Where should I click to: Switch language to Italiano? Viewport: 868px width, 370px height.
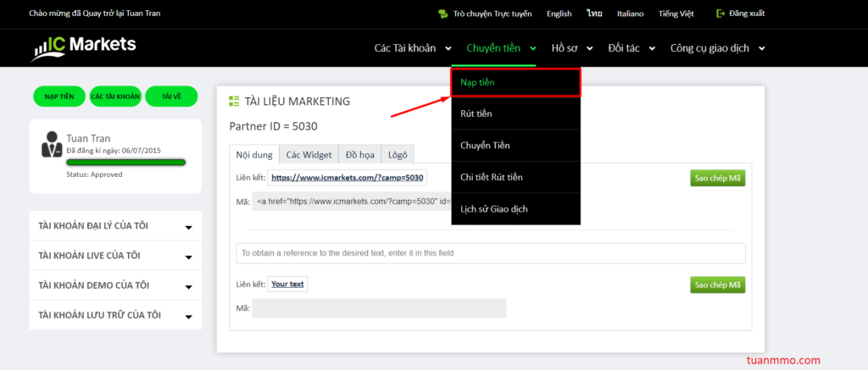[x=631, y=14]
